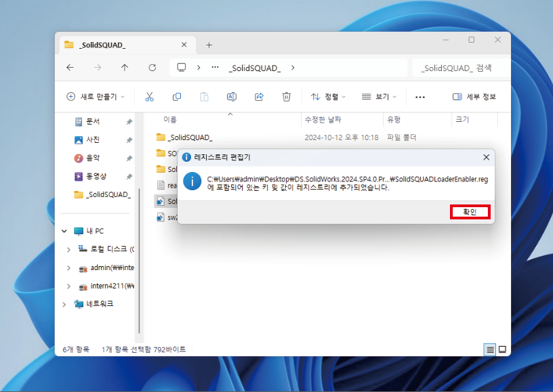Expand the admin network drive node
This screenshot has height=392, width=553.
click(68, 267)
